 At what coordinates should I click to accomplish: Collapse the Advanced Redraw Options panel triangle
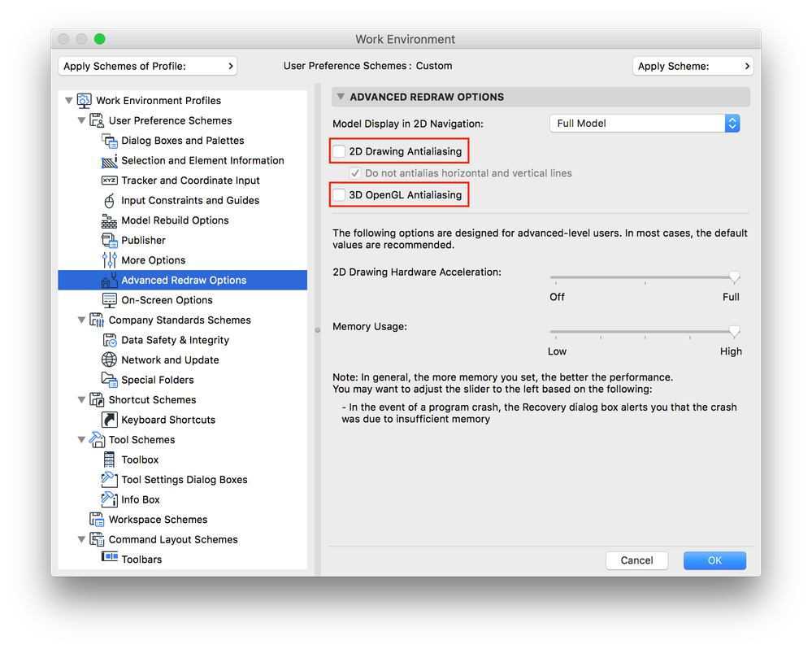pyautogui.click(x=341, y=96)
